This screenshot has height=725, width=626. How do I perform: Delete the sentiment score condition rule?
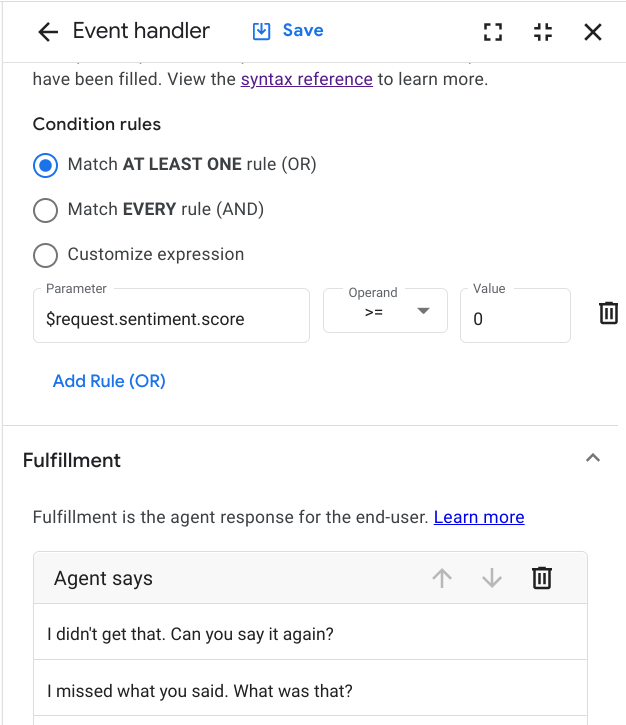[x=608, y=314]
